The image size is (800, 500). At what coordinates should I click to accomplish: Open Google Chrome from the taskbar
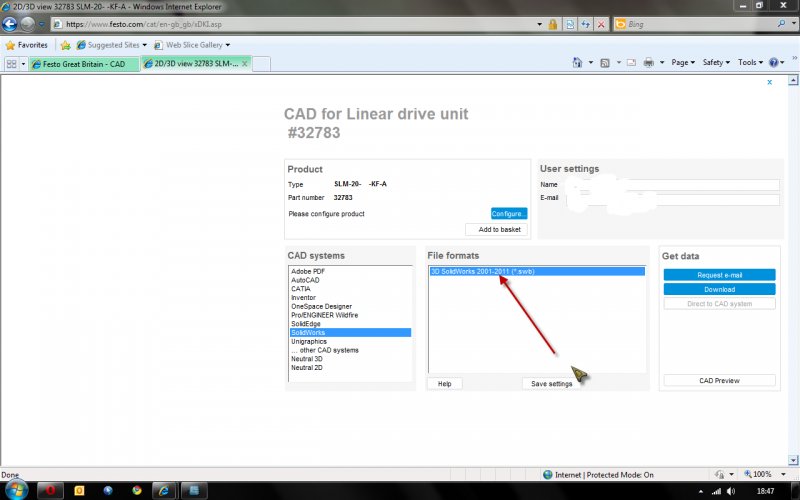click(137, 490)
